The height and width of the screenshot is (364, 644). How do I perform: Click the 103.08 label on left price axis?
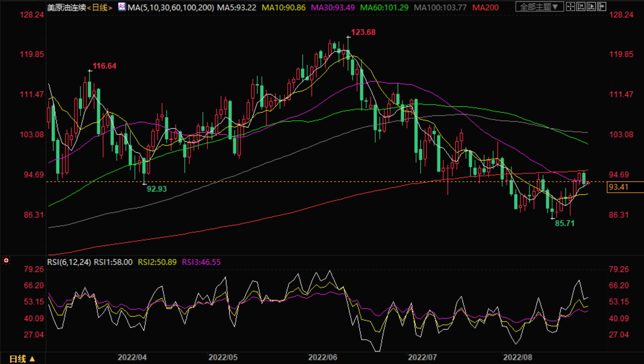tap(32, 135)
